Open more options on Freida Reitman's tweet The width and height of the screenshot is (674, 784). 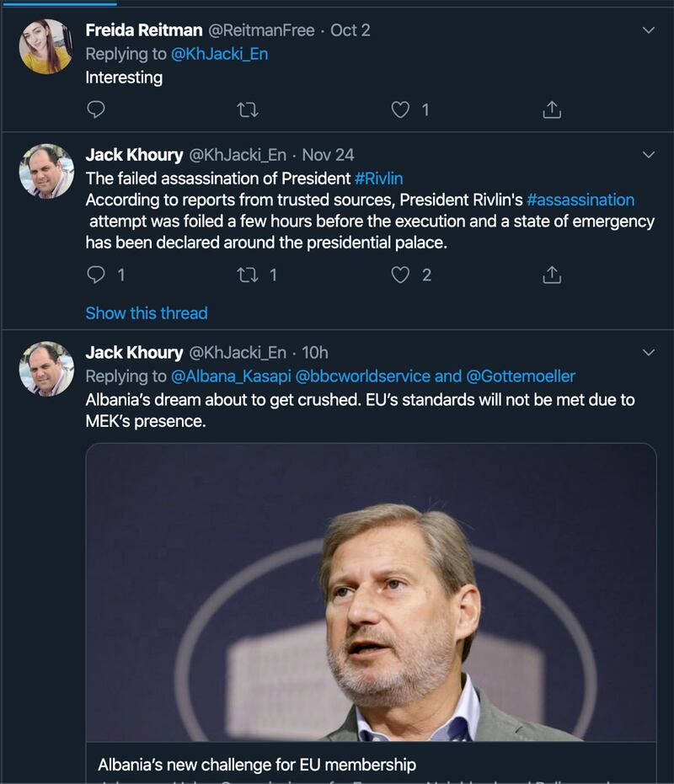(648, 30)
